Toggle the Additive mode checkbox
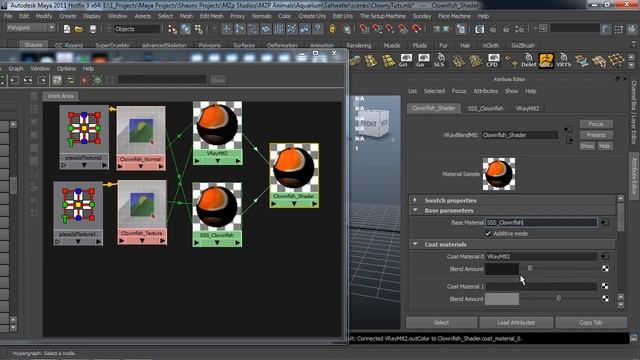Image resolution: width=640 pixels, height=360 pixels. point(488,233)
